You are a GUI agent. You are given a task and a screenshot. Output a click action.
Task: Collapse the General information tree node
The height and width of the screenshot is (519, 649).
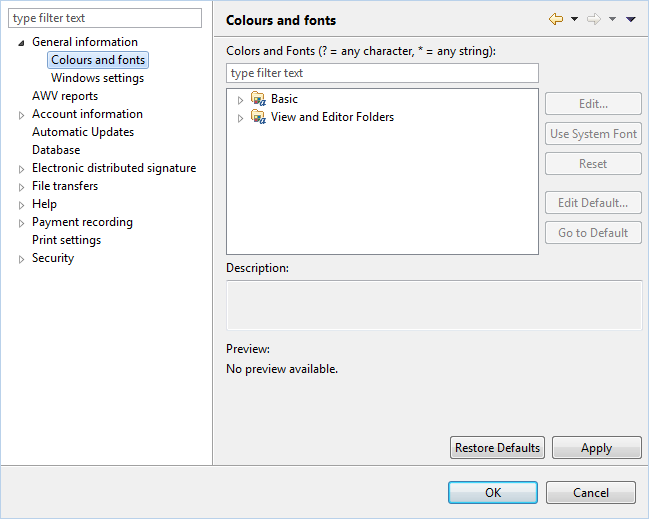pyautogui.click(x=21, y=43)
